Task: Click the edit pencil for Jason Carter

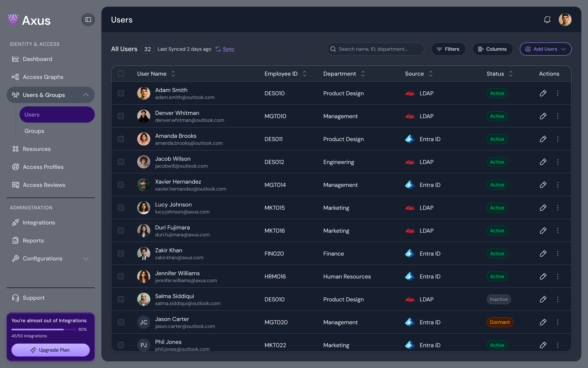Action: (x=543, y=322)
